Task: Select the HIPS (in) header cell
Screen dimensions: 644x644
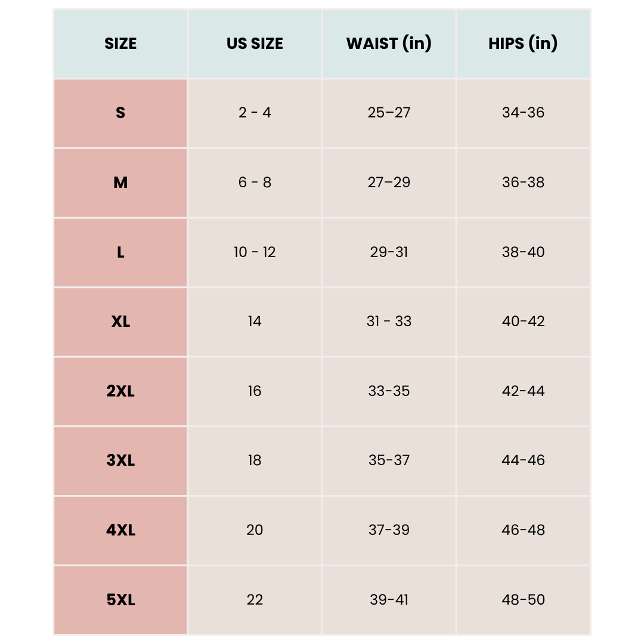Action: pyautogui.click(x=523, y=44)
